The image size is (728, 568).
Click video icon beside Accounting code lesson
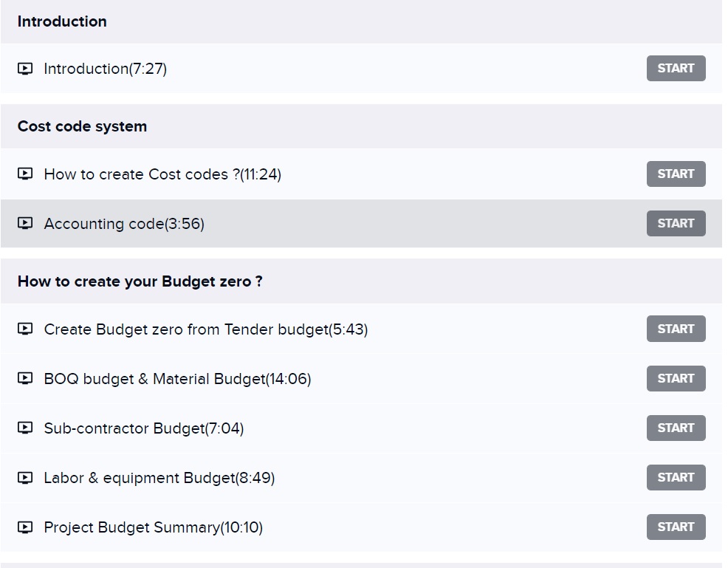[25, 223]
